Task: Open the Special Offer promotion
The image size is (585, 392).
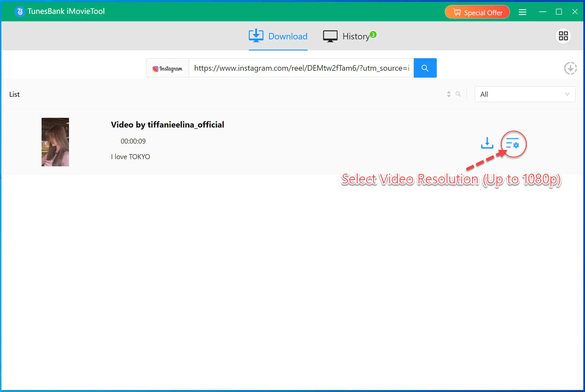Action: click(477, 12)
